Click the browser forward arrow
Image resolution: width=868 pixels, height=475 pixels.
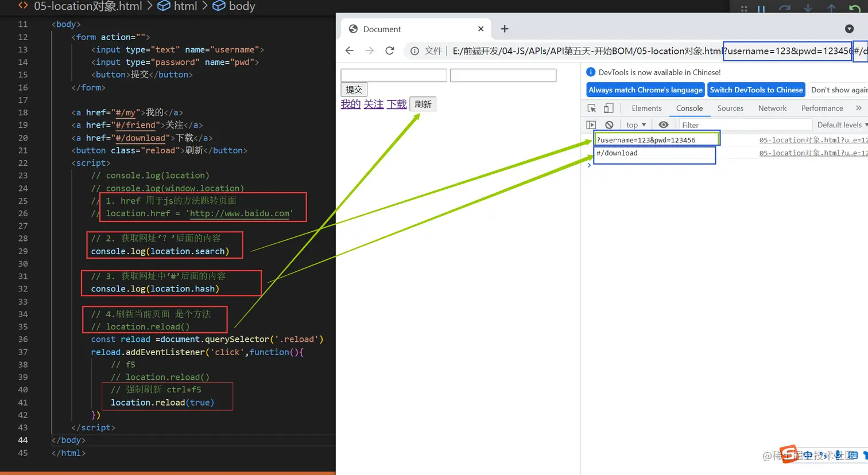coord(369,50)
